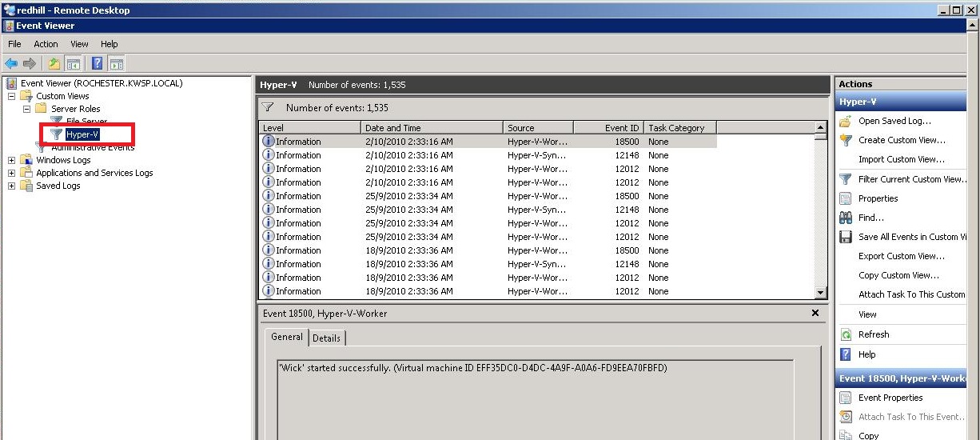This screenshot has width=980, height=440.
Task: Click the Attach Task To This Event icon
Action: point(846,417)
